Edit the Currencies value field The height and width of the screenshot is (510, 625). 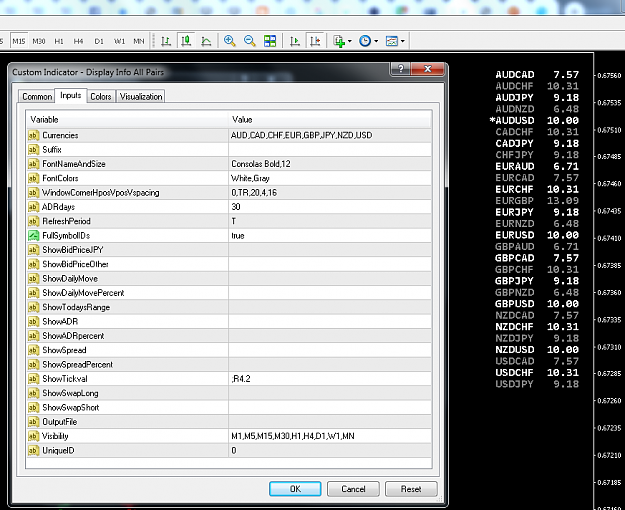(330, 135)
